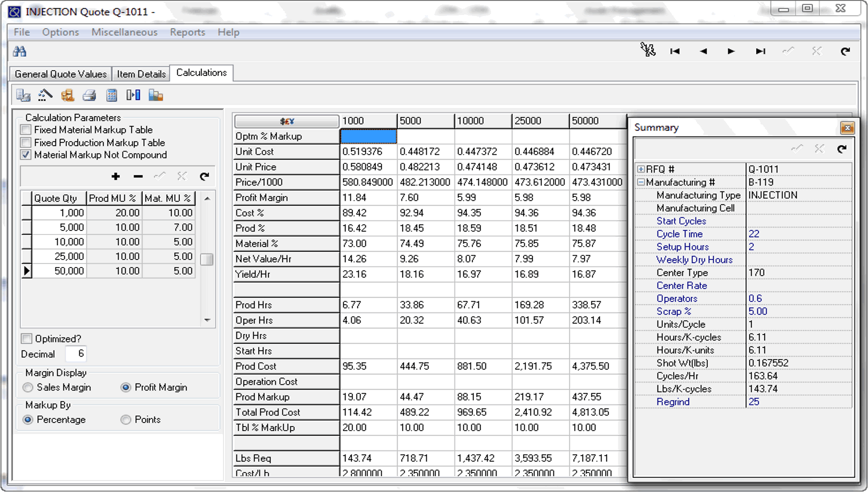Click the printer icon in calculations toolbar
Viewport: 868px width, 492px height.
click(89, 95)
